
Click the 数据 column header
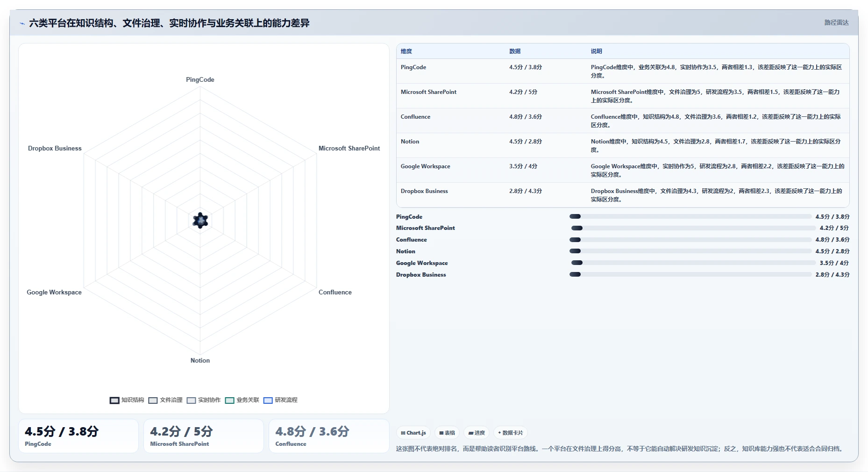pos(515,51)
